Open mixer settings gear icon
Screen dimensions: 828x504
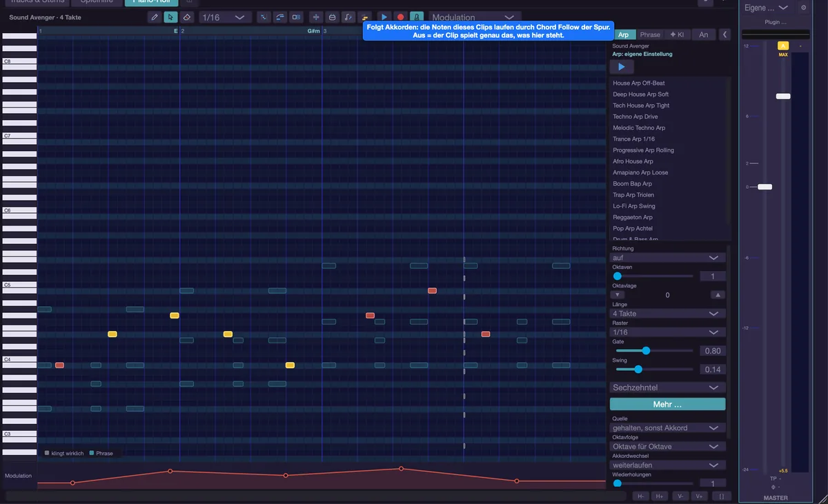coord(803,8)
